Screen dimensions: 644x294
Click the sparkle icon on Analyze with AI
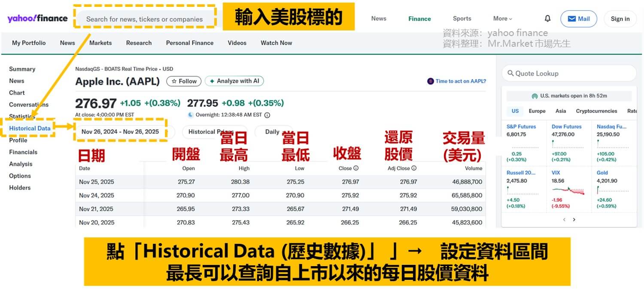pos(212,81)
